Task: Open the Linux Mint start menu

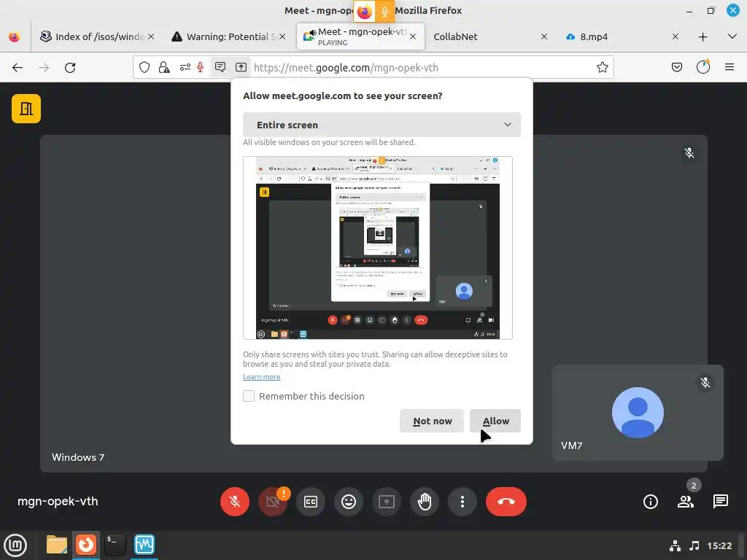Action: coord(16,545)
